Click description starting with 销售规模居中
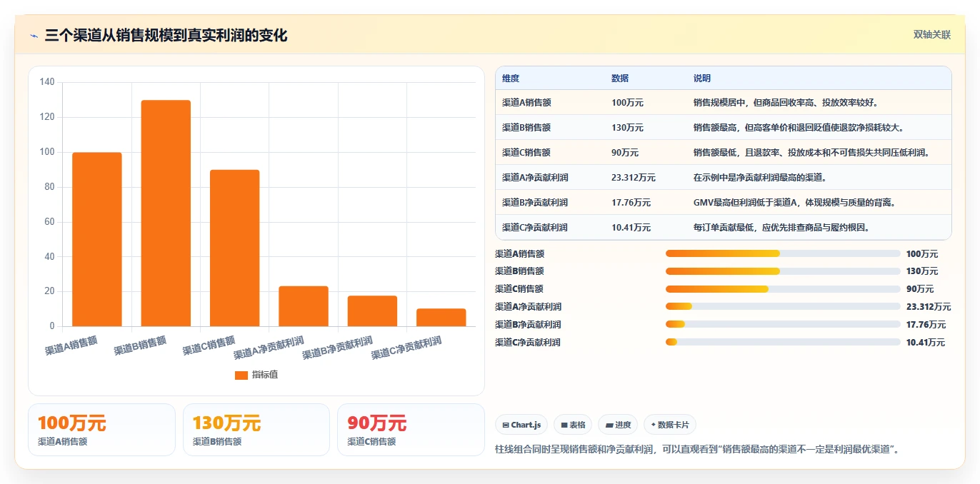Viewport: 980px width, 484px height. 786,103
